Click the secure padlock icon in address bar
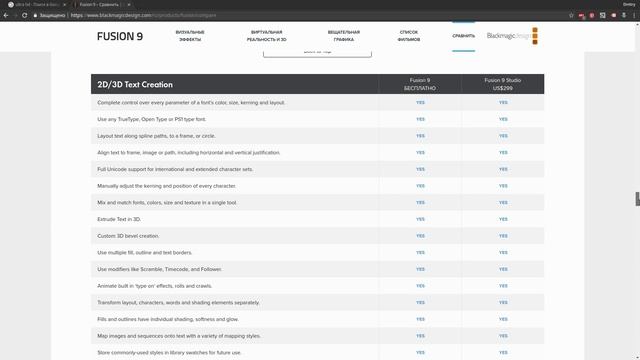Screen dimensions: 640x360 (36, 15)
